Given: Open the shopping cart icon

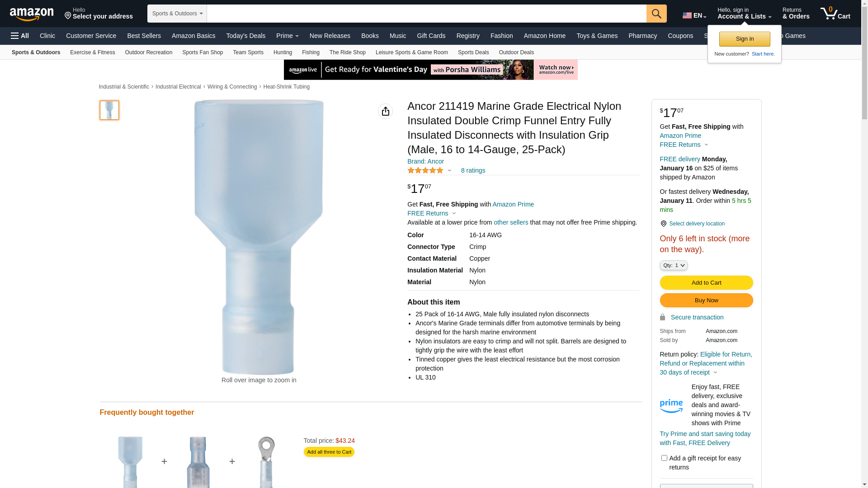Looking at the screenshot, I should [835, 14].
